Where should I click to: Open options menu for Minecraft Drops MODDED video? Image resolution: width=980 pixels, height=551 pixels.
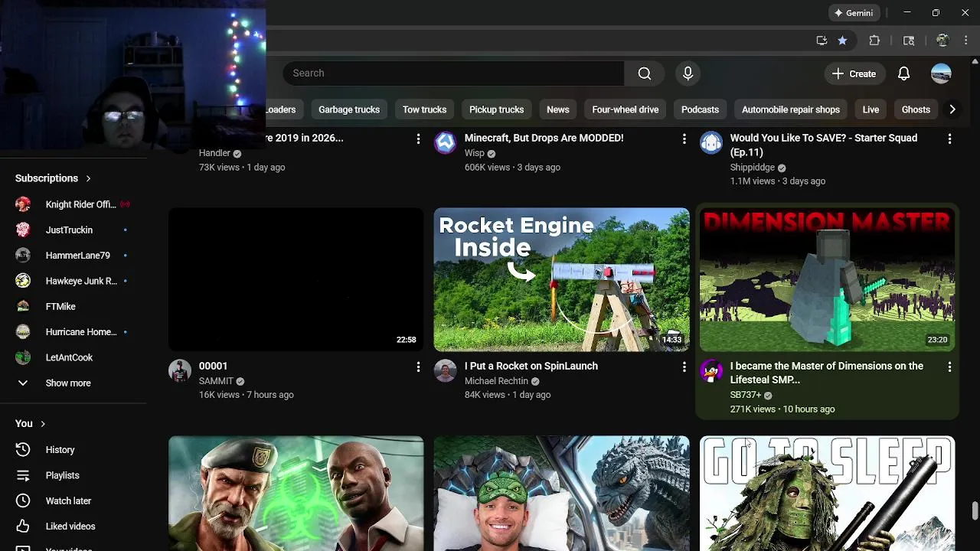coord(684,139)
